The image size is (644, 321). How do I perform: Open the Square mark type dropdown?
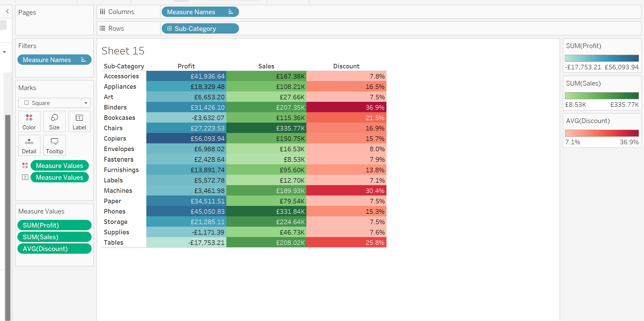86,103
